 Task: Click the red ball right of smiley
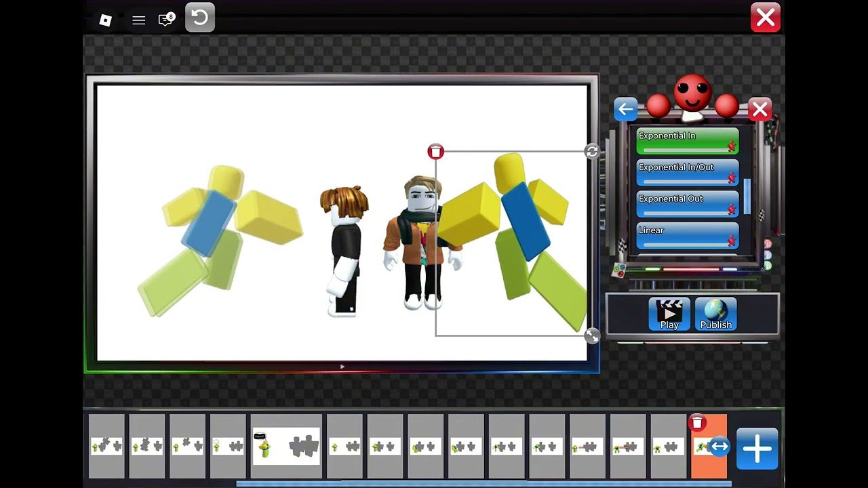coord(726,106)
